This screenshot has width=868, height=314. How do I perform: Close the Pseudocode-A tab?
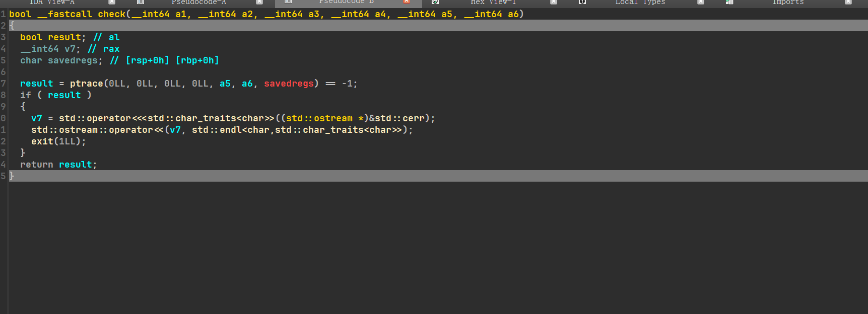pos(259,2)
